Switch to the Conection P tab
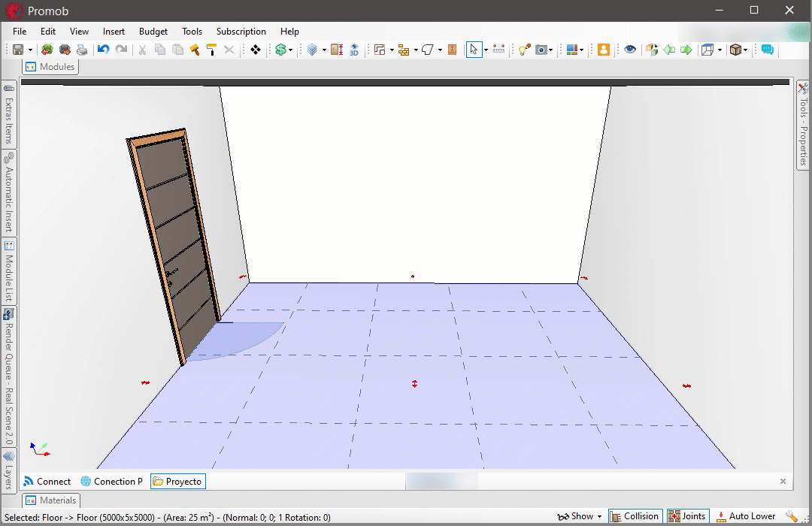812x526 pixels. (x=112, y=482)
